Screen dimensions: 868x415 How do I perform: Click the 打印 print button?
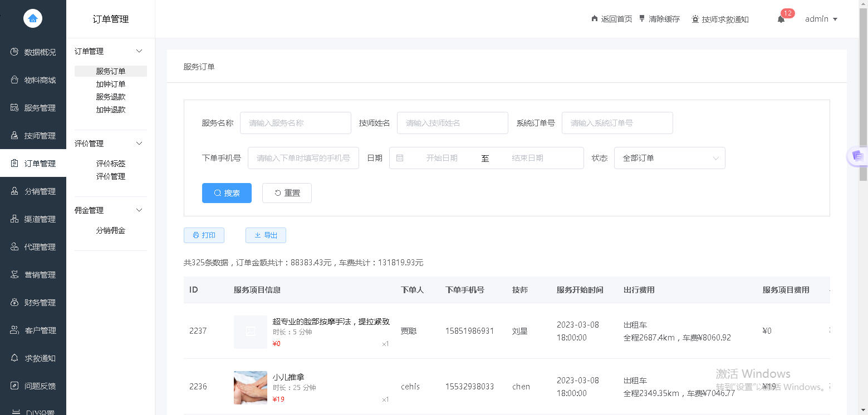(204, 235)
